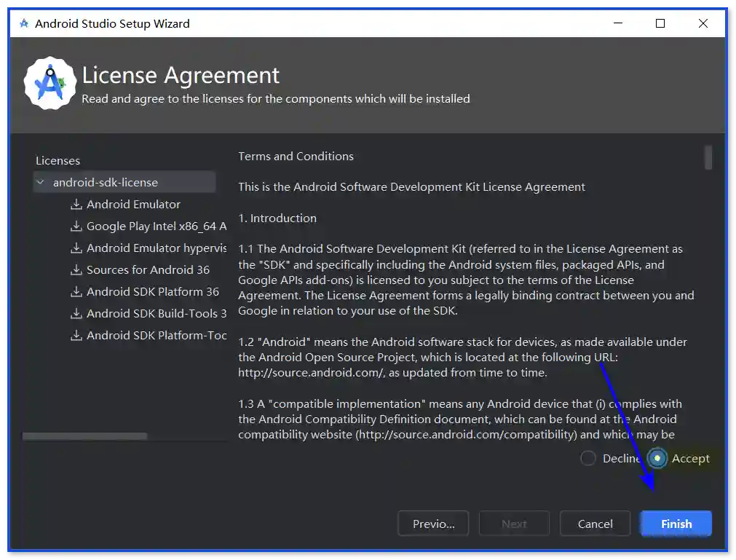Screen dimensions: 736x560
Task: Select the Accept radio button
Action: (x=657, y=458)
